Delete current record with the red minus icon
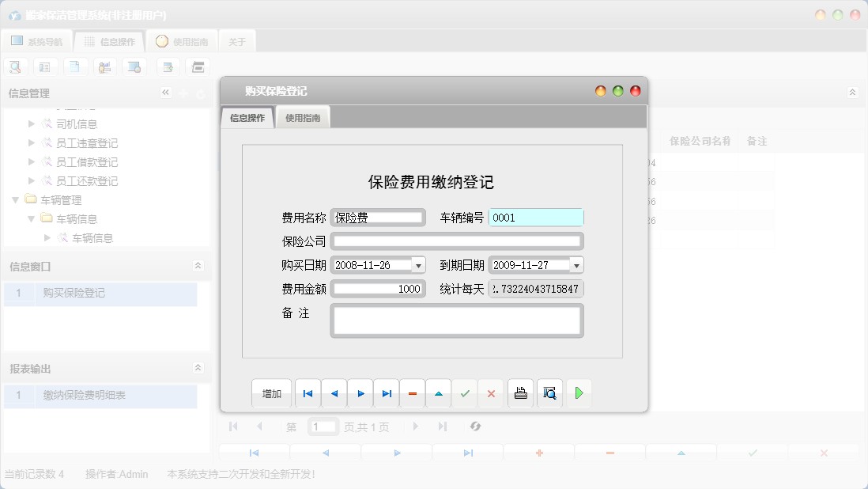868x489 pixels. point(412,393)
